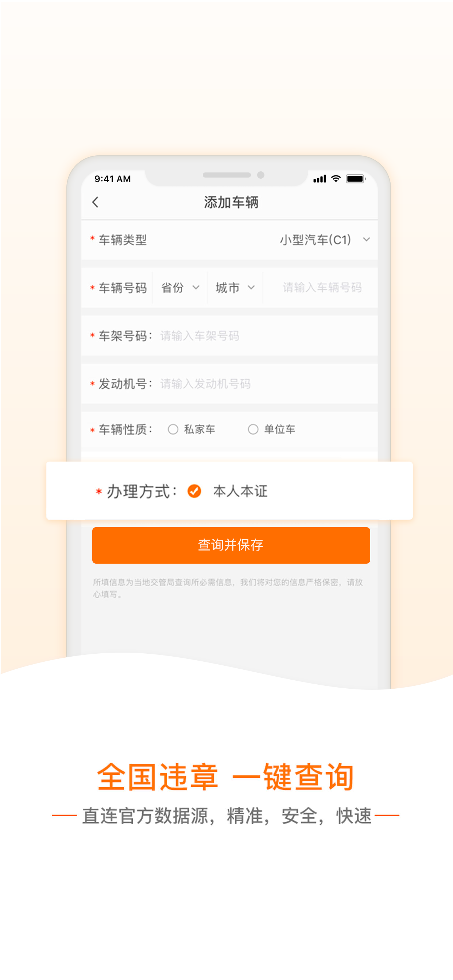The height and width of the screenshot is (980, 453).
Task: Expand the 省份 province dropdown
Action: (180, 288)
